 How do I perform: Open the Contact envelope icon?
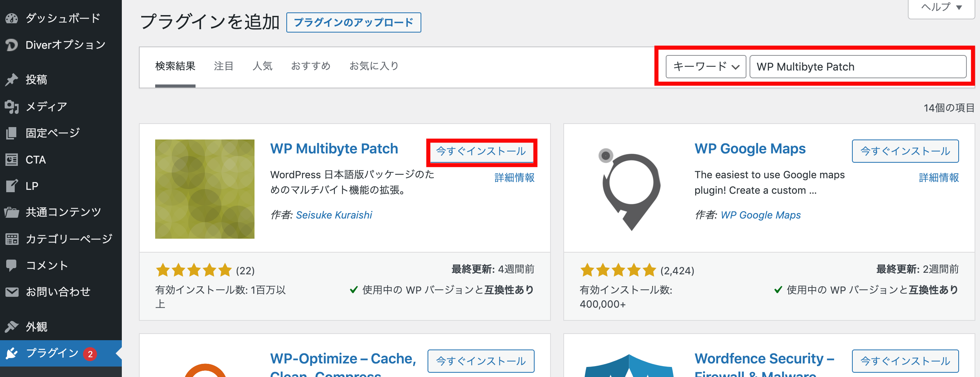[12, 292]
